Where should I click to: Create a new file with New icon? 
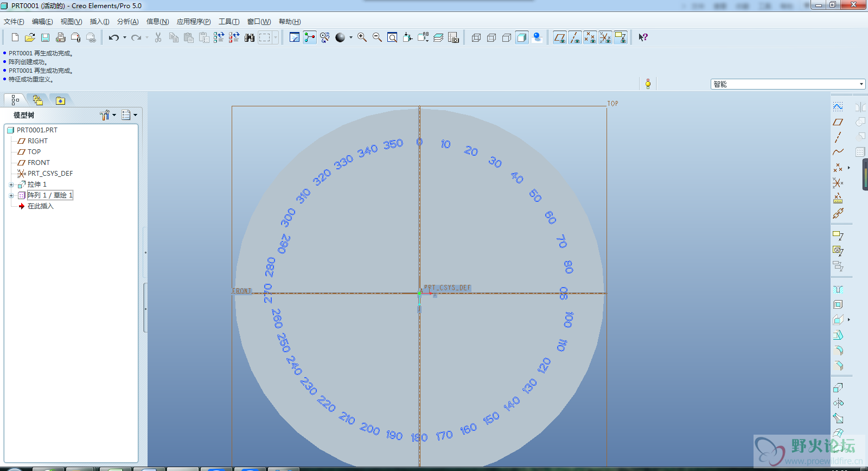click(x=15, y=37)
